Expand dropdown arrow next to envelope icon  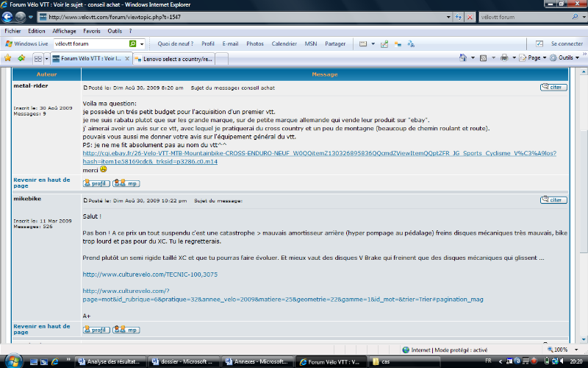(x=373, y=44)
